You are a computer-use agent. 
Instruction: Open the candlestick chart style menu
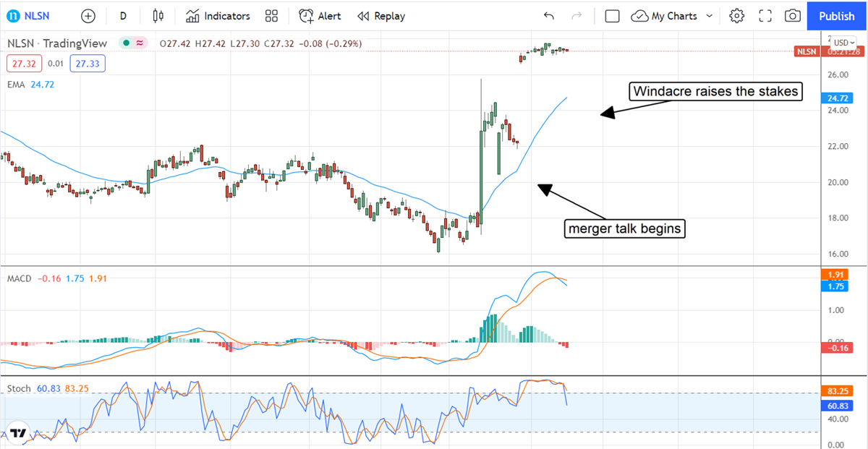pos(159,16)
